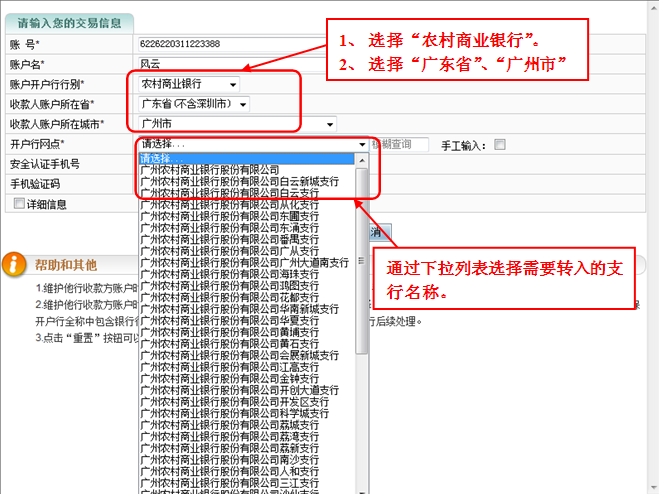Select branch 科学城支行
Image resolution: width=659 pixels, height=494 pixels.
click(x=247, y=413)
